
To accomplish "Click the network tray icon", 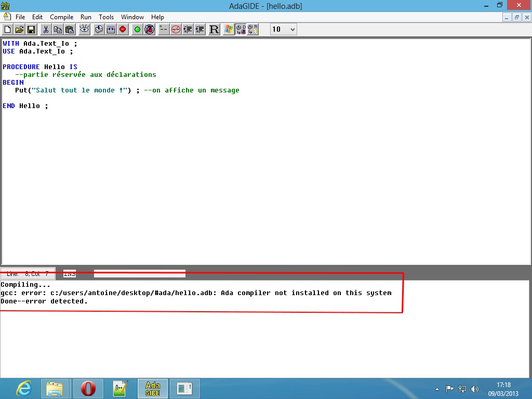I will (462, 389).
